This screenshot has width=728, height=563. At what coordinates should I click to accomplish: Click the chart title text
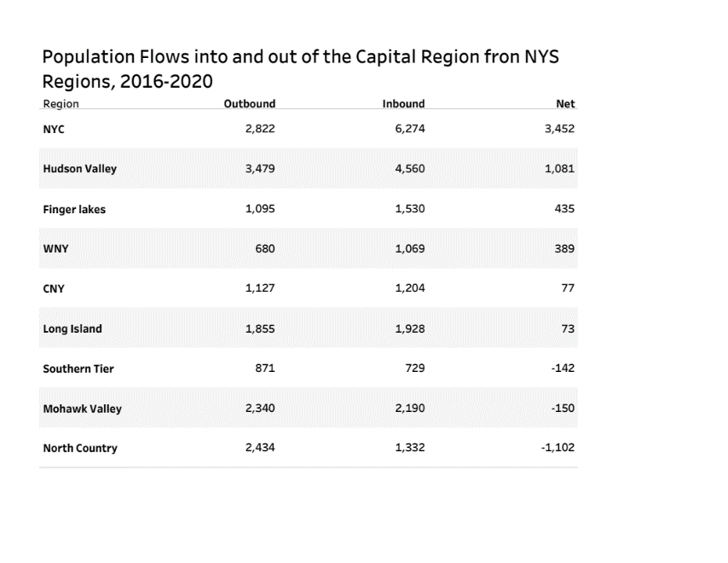pyautogui.click(x=300, y=70)
